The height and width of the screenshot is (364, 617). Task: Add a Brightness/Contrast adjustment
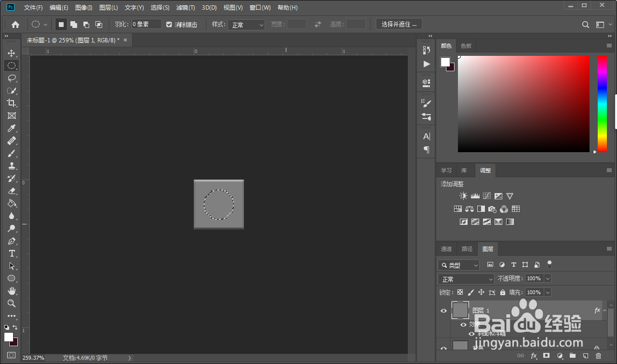[x=463, y=196]
